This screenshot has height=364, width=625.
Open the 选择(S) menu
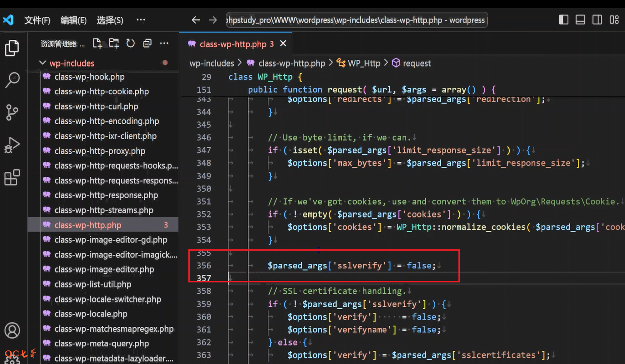(x=110, y=20)
